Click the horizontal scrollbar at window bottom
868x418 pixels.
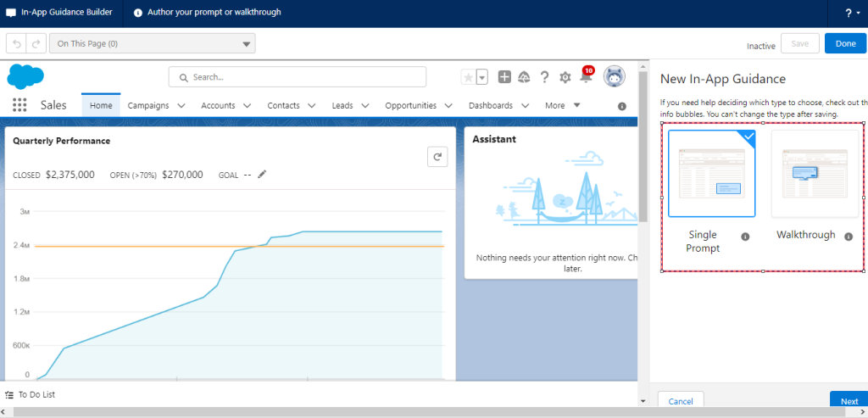click(x=429, y=412)
